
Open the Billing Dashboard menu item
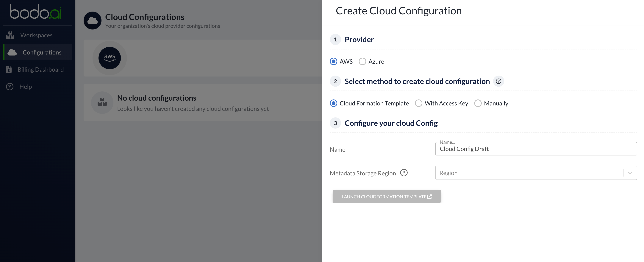37,69
